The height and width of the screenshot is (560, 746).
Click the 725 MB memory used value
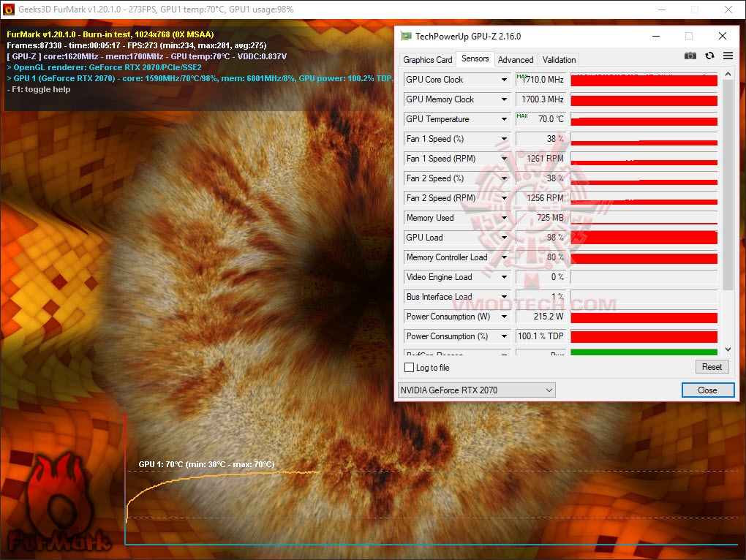tap(541, 218)
